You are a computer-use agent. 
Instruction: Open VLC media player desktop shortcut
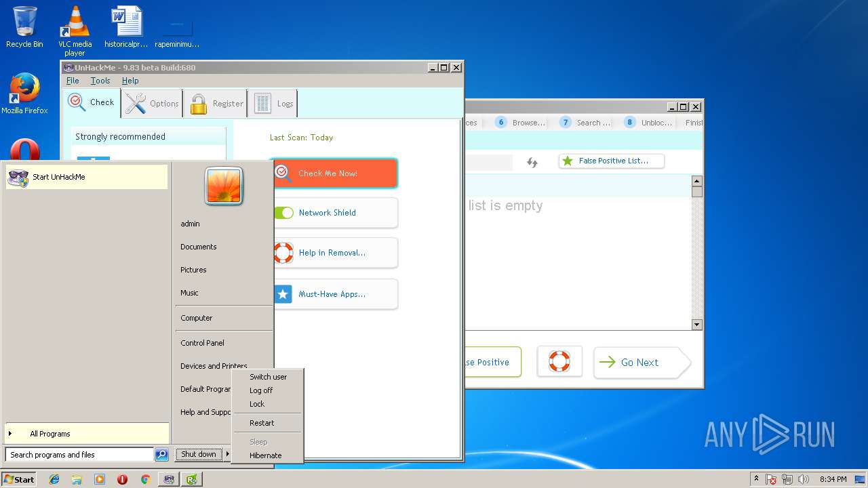[75, 31]
